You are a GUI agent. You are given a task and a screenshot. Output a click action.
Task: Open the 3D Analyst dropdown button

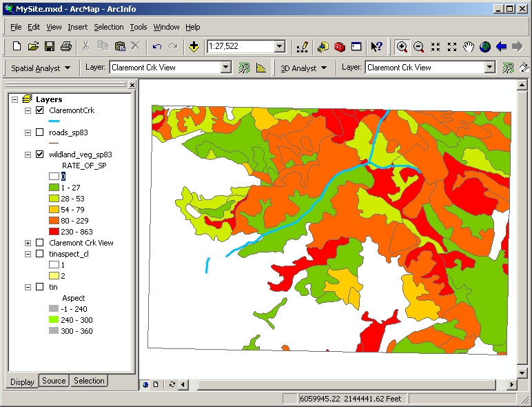coord(303,68)
